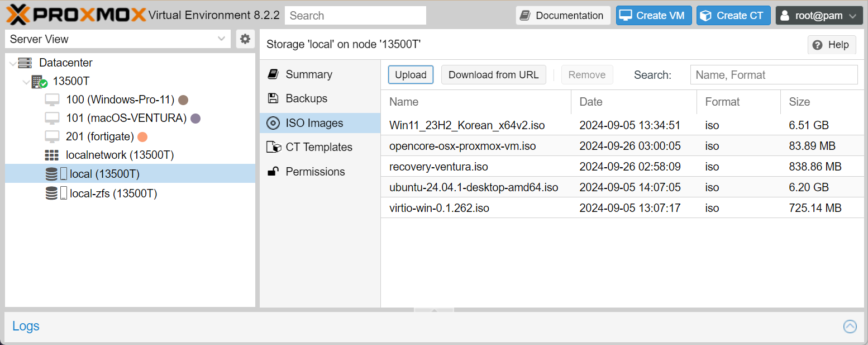Open the gear settings for Server View
The height and width of the screenshot is (345, 868).
point(245,39)
